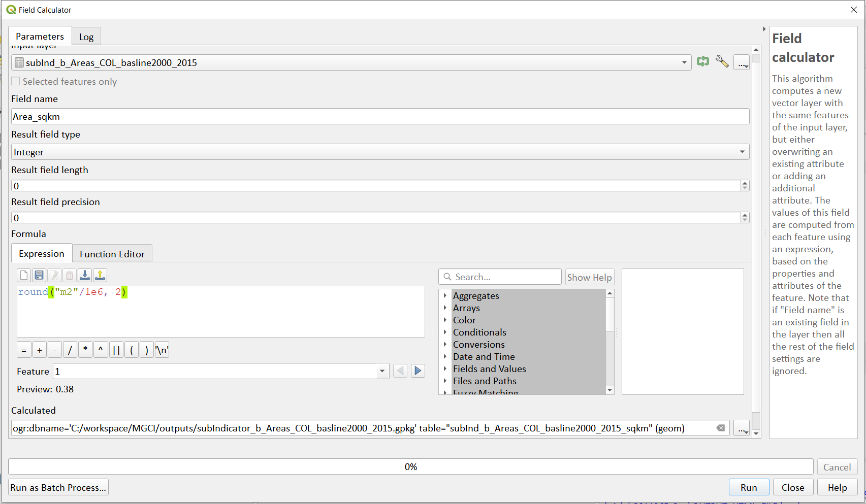Image resolution: width=866 pixels, height=504 pixels.
Task: Collapse the help panel arrow
Action: pos(764,29)
